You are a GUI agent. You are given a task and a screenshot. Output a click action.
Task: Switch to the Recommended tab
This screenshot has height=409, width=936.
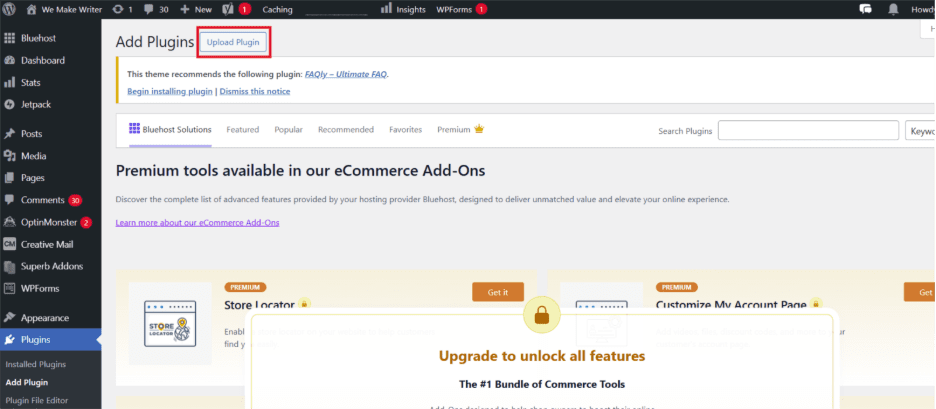click(346, 130)
